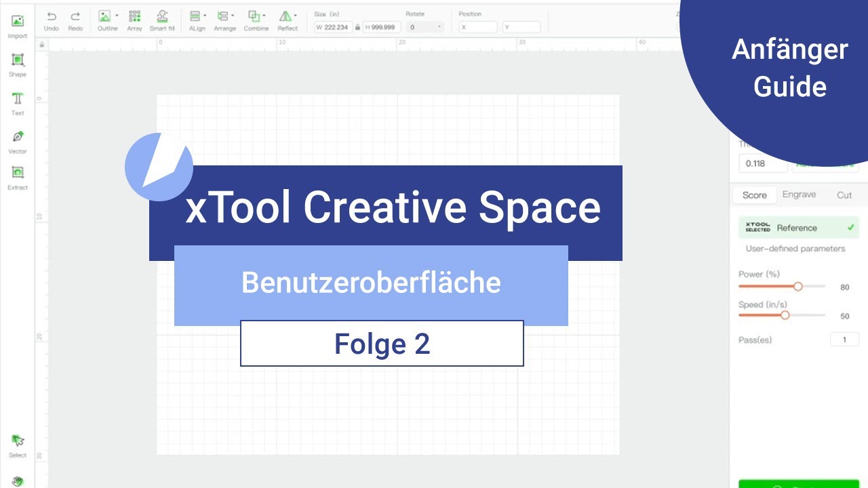This screenshot has height=488, width=868.
Task: Switch to the Score tab
Action: (754, 195)
